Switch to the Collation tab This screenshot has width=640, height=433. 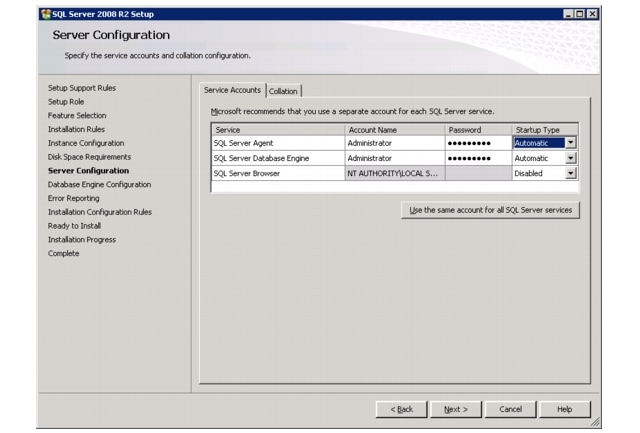(283, 91)
